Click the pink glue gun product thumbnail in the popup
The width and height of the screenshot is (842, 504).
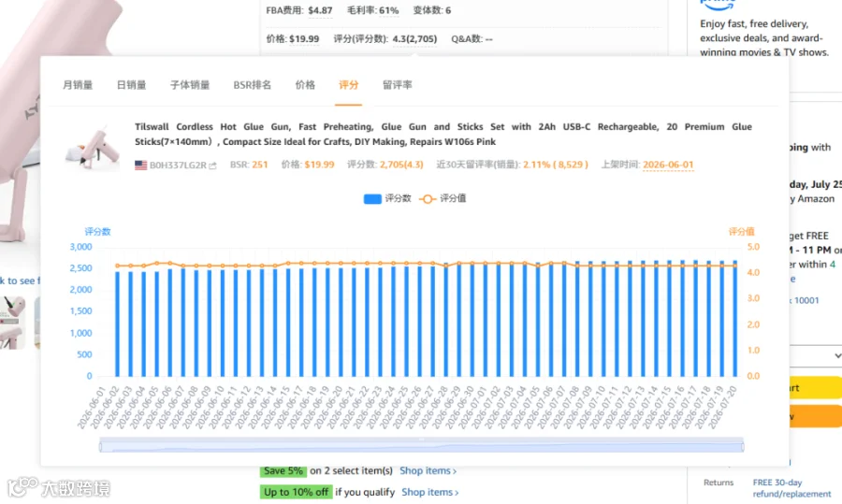93,148
